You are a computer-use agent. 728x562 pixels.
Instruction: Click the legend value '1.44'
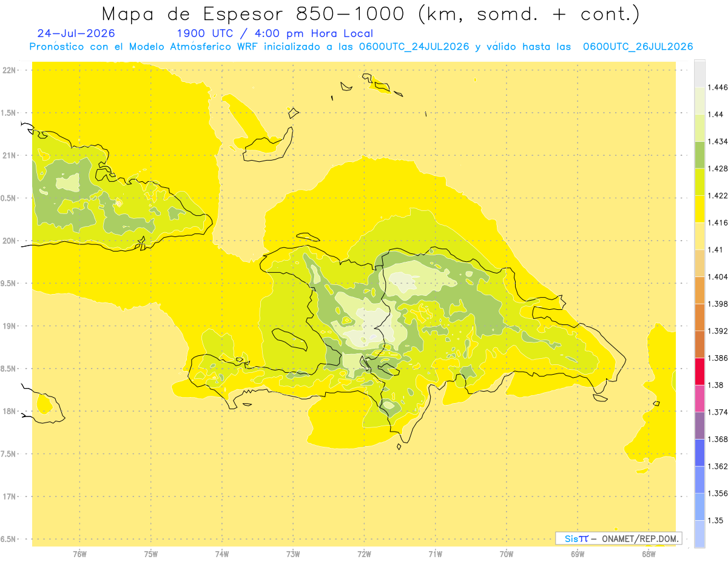716,114
